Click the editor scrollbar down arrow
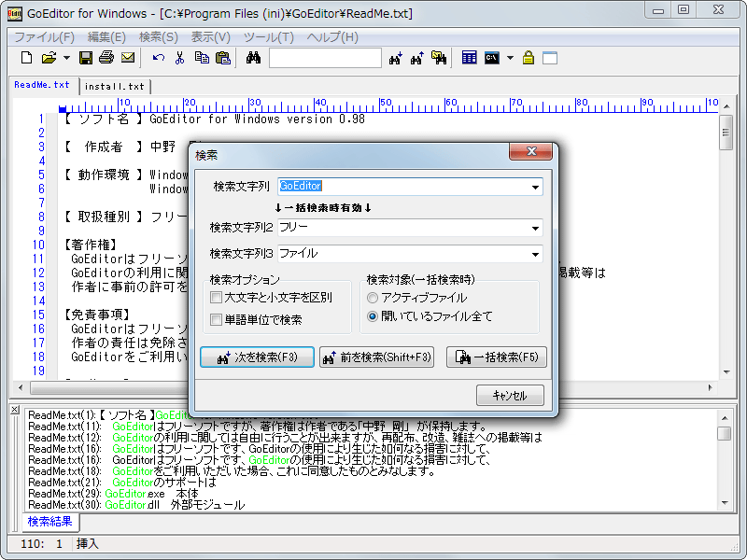747x560 pixels. click(726, 372)
